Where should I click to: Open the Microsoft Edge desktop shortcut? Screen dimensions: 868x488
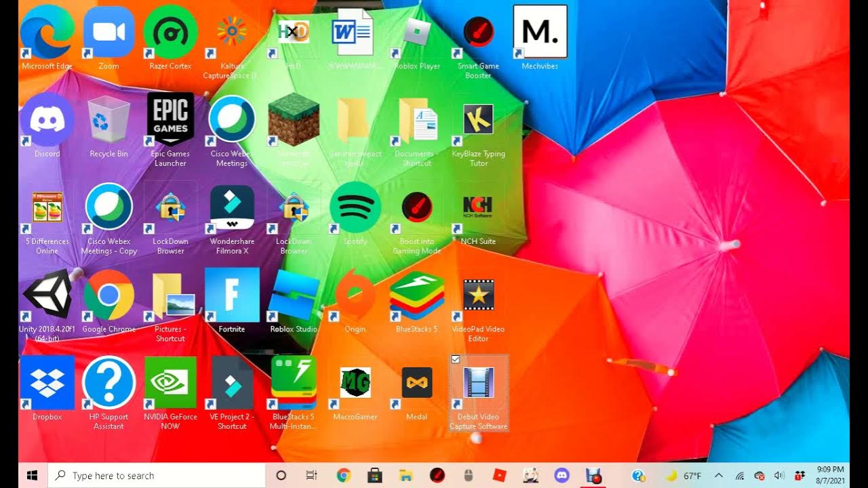[x=47, y=33]
